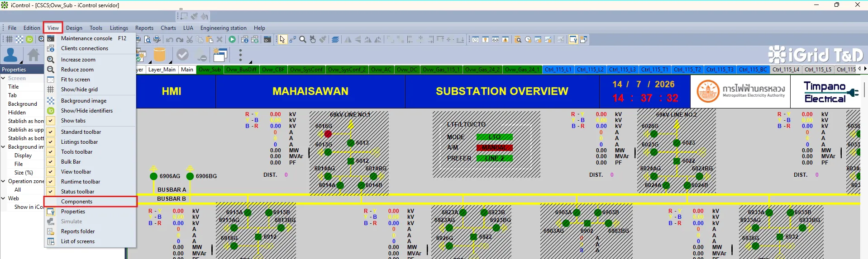868x259 pixels.
Task: Click the gray home icon
Action: pyautogui.click(x=33, y=55)
